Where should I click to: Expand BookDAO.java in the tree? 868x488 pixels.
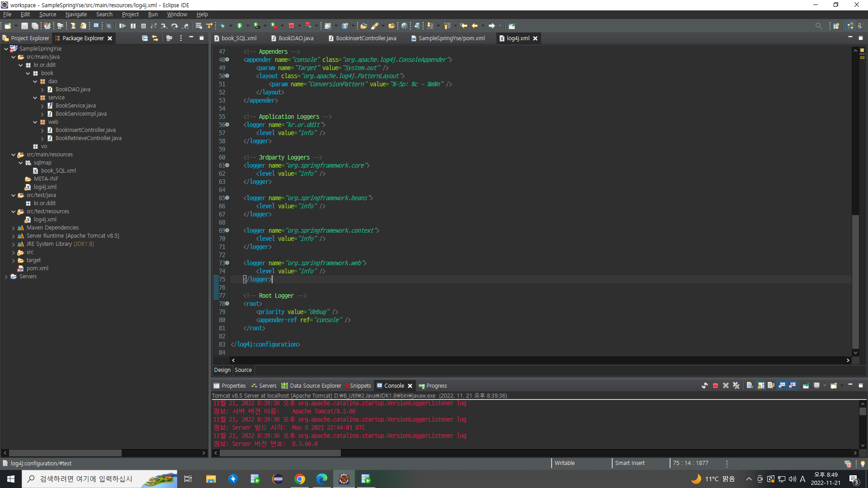[42, 89]
